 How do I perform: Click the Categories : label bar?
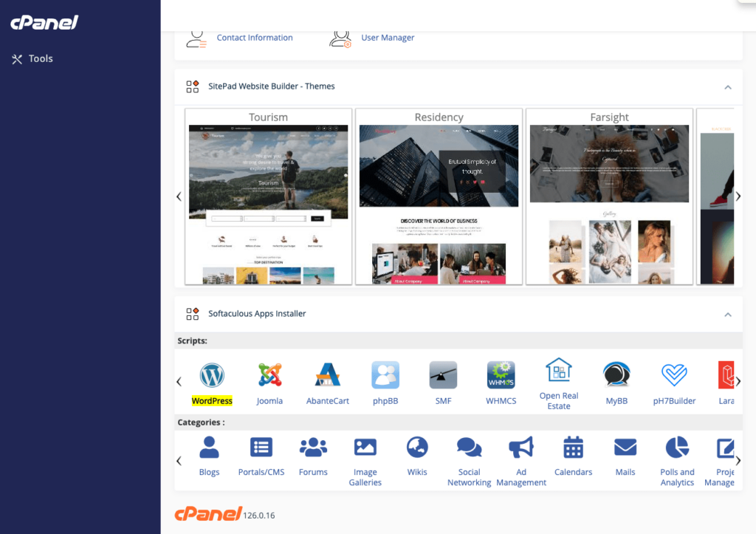pos(458,422)
